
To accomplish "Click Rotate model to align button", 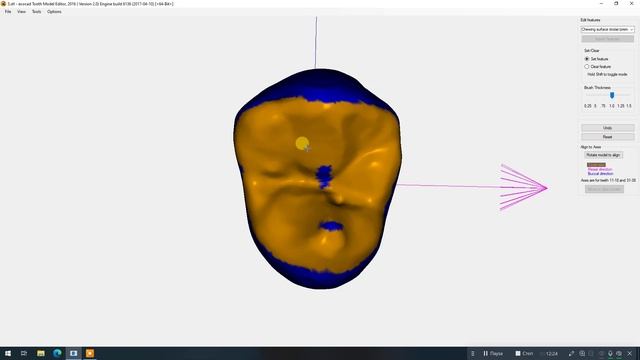I will 603,155.
